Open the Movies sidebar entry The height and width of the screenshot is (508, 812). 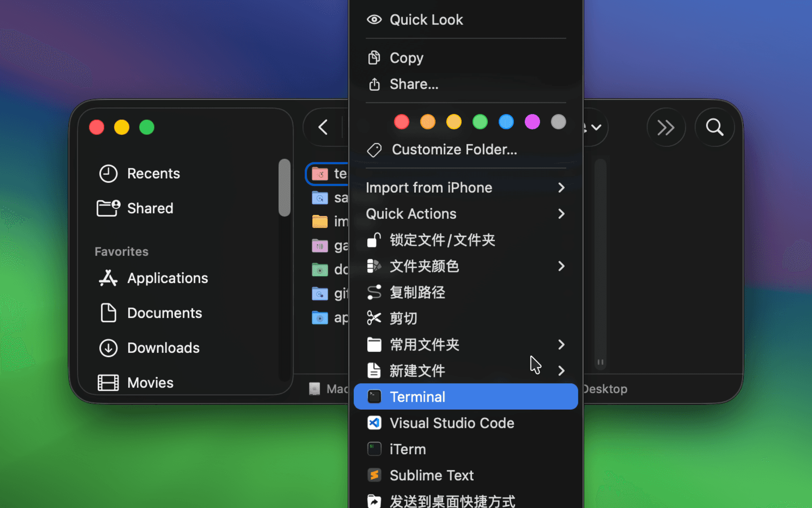(x=149, y=382)
